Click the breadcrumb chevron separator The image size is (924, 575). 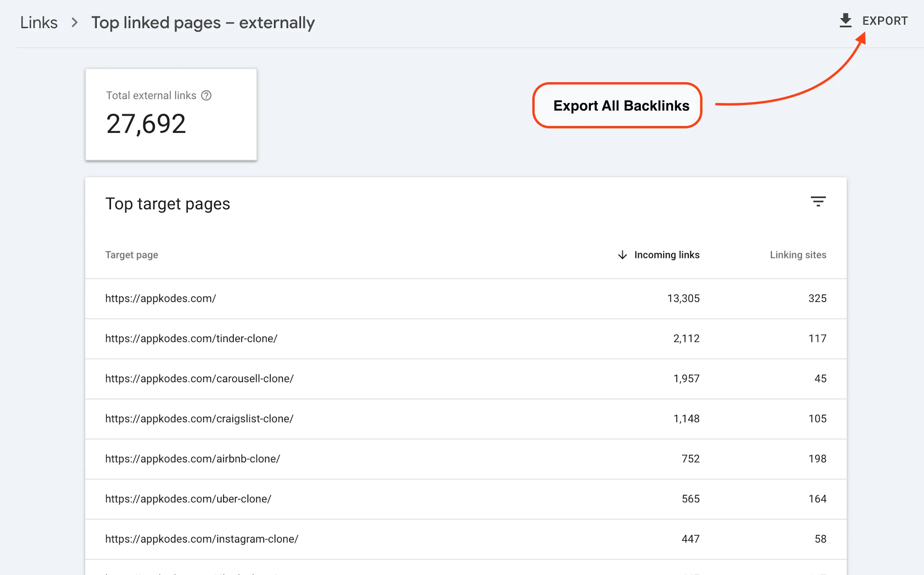(x=74, y=23)
